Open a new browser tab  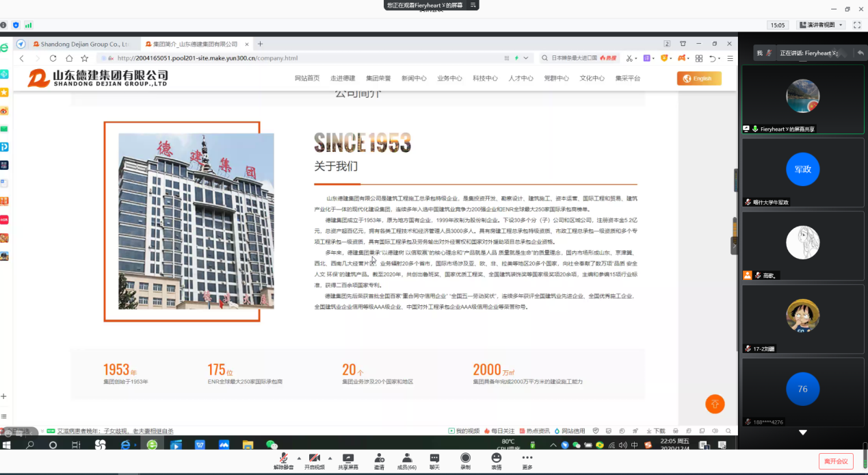click(260, 44)
